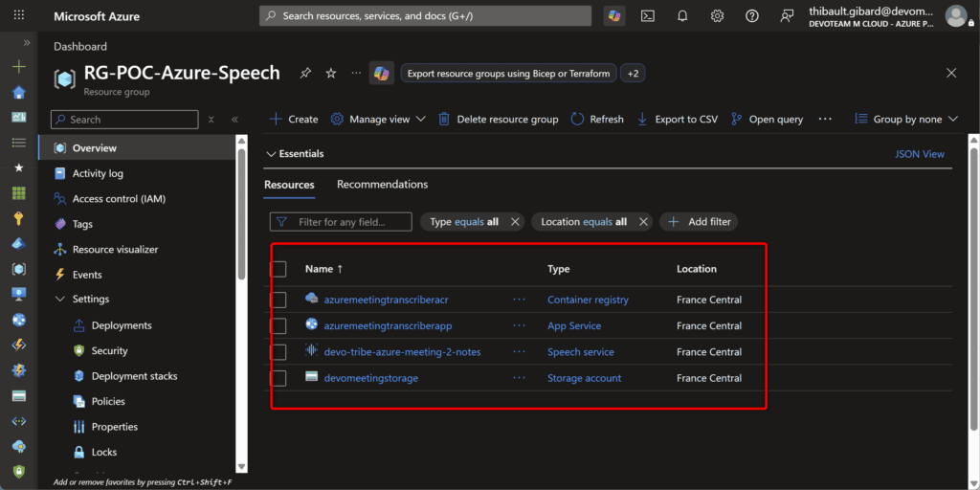Click Create in the toolbar

[294, 119]
